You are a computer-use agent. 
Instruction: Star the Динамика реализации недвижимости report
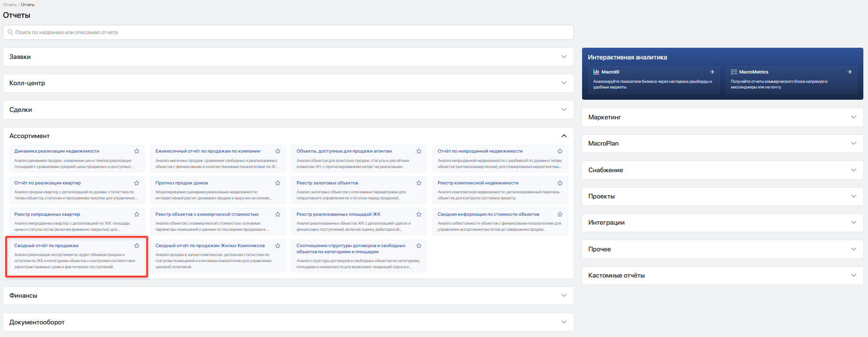click(x=136, y=151)
